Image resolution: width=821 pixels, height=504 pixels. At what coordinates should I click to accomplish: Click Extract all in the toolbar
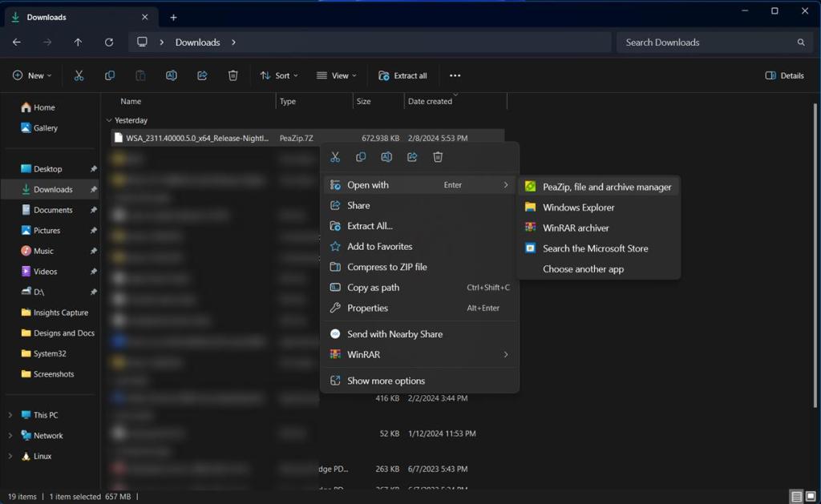click(402, 75)
